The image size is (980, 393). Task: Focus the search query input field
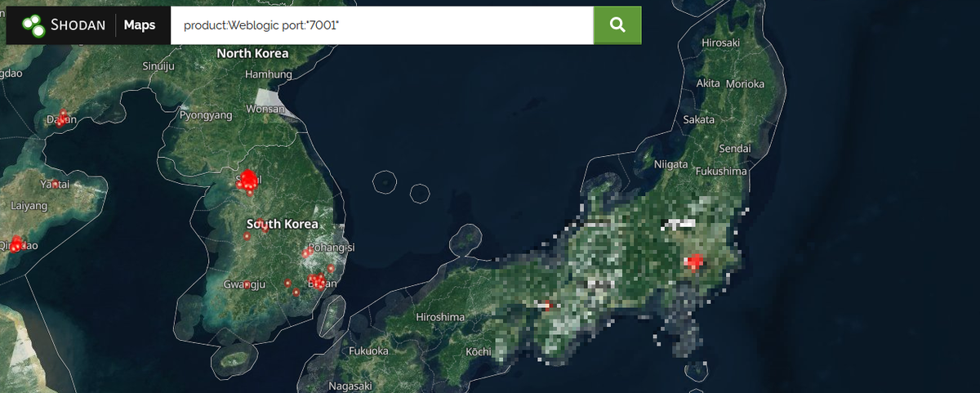(381, 25)
